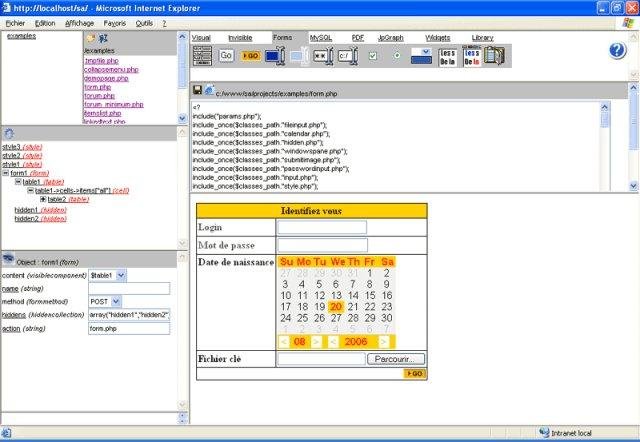Open the Fichier menu

pyautogui.click(x=15, y=23)
